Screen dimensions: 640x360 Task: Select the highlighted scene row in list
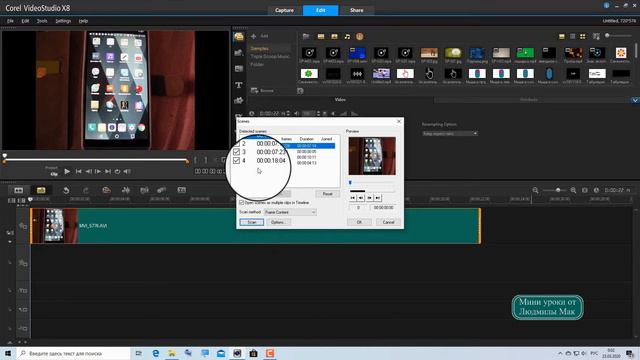[x=309, y=146]
